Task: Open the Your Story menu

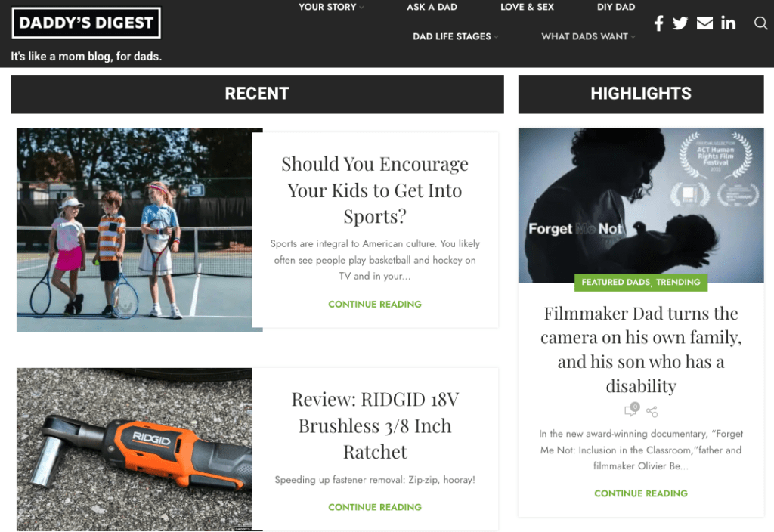Action: tap(327, 7)
